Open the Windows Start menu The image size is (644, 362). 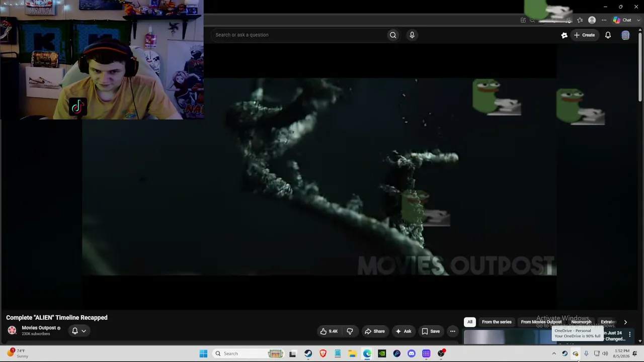203,353
